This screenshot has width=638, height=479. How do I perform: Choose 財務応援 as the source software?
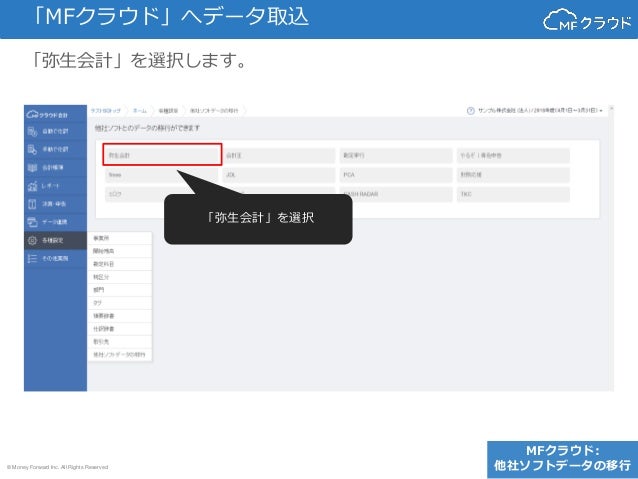(513, 175)
